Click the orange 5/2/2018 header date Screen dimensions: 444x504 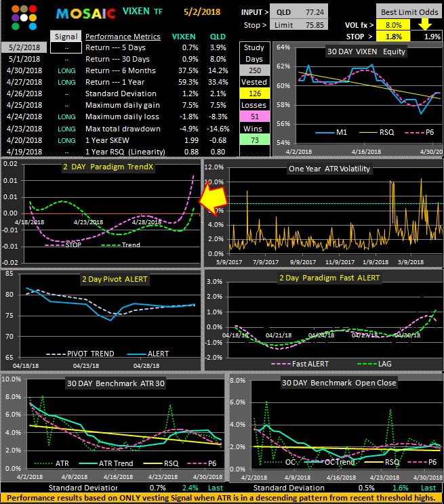[202, 12]
